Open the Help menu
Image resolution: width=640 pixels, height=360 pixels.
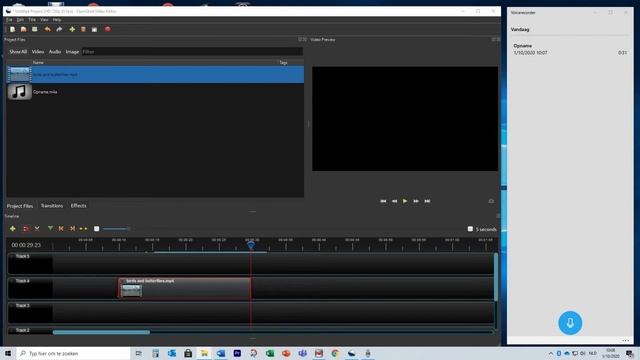[x=57, y=20]
